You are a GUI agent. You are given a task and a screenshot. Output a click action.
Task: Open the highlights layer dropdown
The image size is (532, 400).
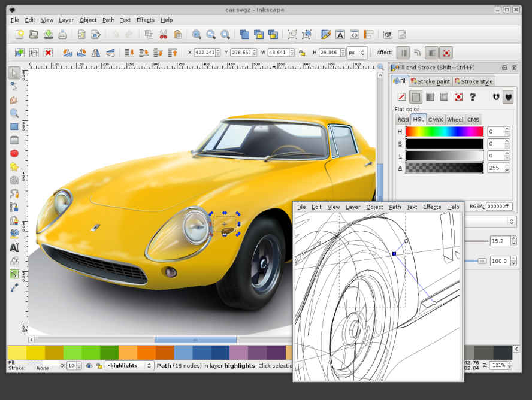tap(129, 366)
